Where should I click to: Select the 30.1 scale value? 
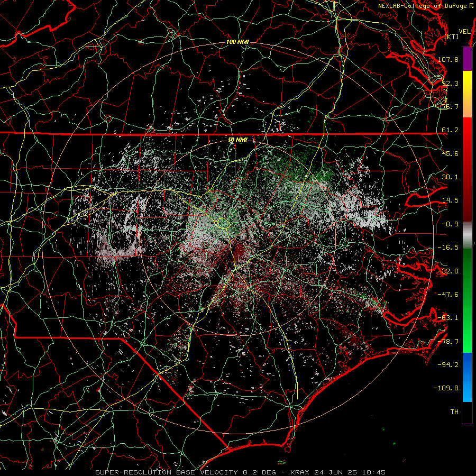450,177
